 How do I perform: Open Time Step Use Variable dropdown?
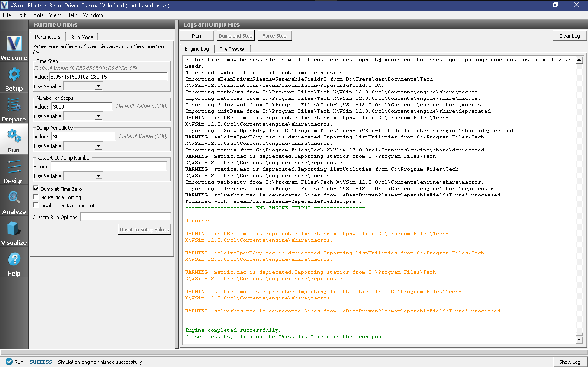[83, 86]
